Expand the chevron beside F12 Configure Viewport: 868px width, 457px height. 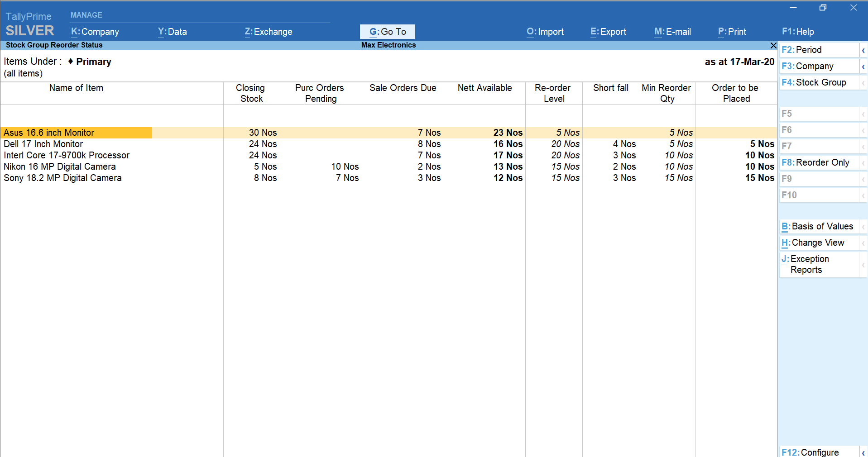[863, 452]
